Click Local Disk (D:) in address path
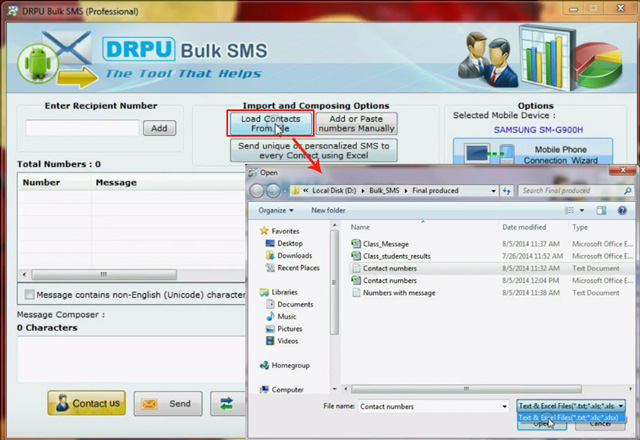 pos(334,191)
